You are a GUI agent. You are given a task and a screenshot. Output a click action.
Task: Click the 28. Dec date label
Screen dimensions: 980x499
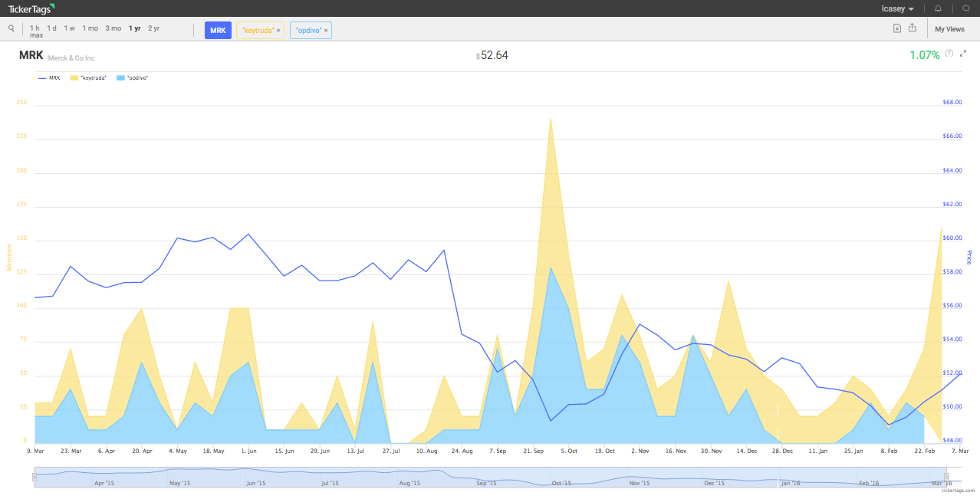point(782,451)
